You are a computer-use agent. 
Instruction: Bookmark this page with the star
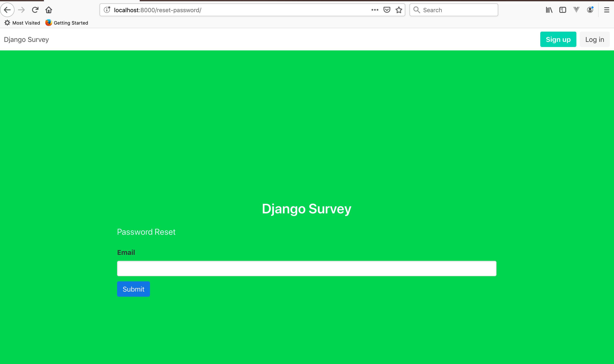coord(399,10)
